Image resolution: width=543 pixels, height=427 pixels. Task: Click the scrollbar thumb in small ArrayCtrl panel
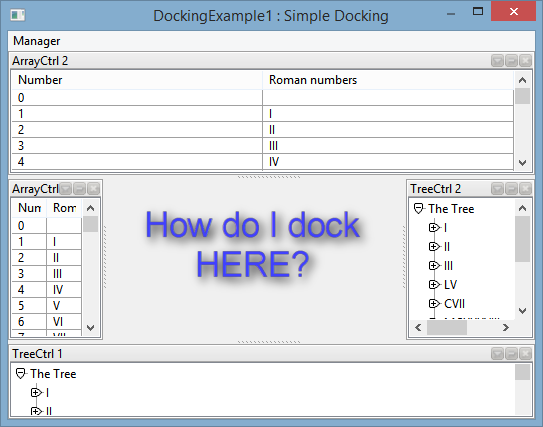[x=90, y=224]
